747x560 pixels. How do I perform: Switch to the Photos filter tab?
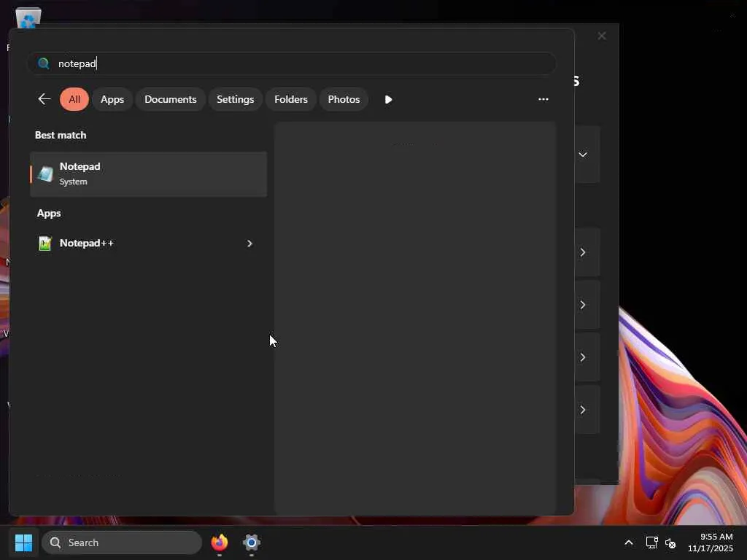(x=344, y=99)
